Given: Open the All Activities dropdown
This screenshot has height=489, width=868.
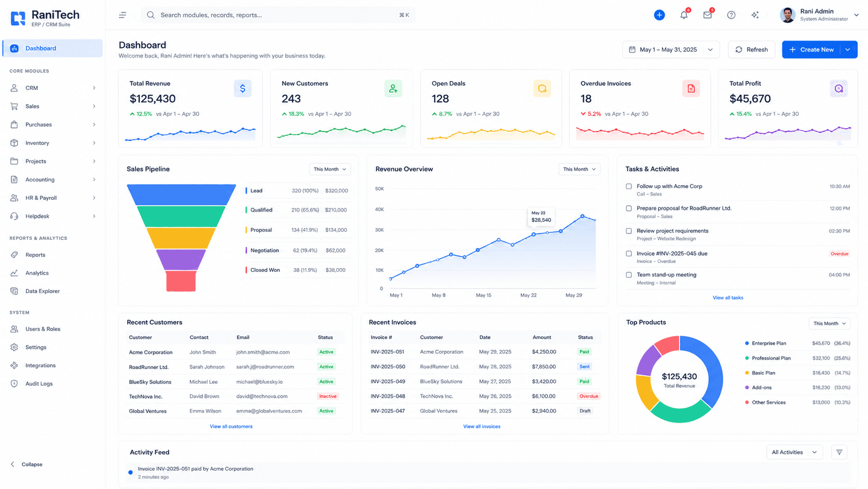Looking at the screenshot, I should click(x=794, y=452).
